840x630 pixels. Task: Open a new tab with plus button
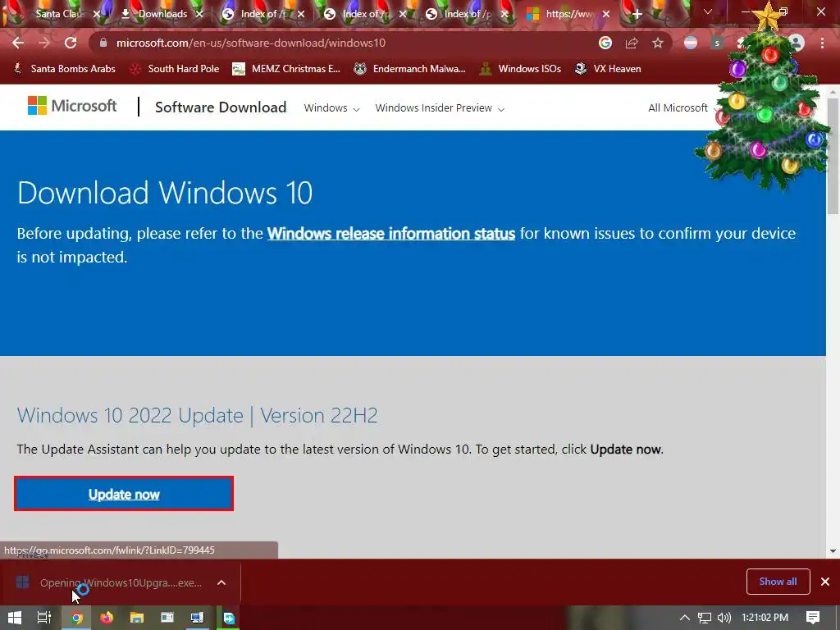pyautogui.click(x=637, y=14)
